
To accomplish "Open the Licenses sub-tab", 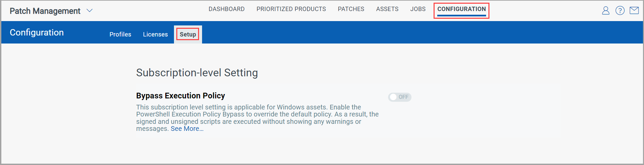I will (x=155, y=34).
